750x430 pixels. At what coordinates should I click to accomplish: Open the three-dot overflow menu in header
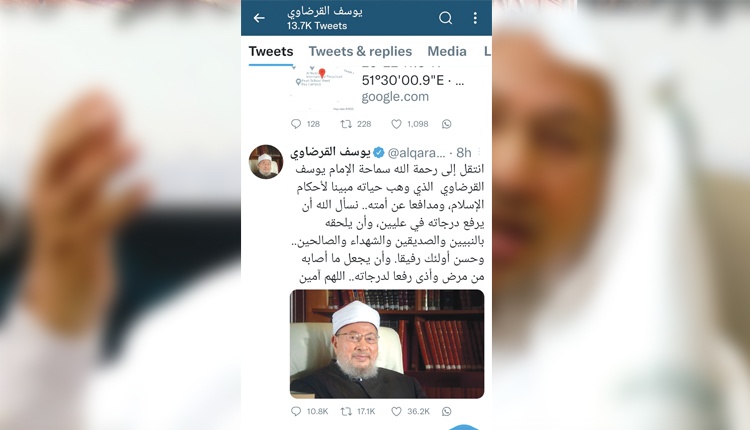point(475,18)
